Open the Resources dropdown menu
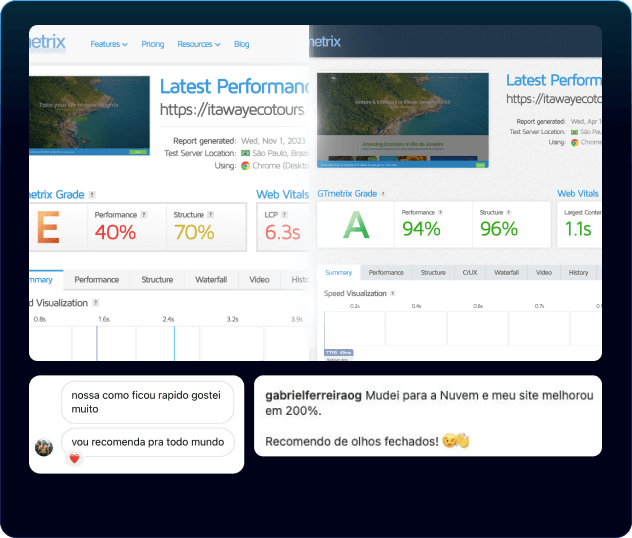 coord(199,44)
